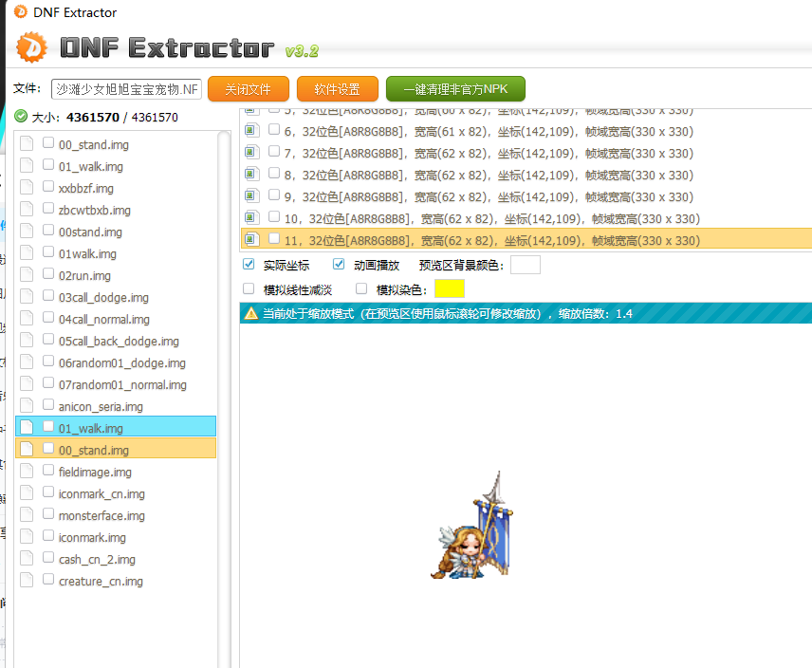This screenshot has height=668, width=812.
Task: Click the file icon beside 03call_dodge.img
Action: coord(27,296)
